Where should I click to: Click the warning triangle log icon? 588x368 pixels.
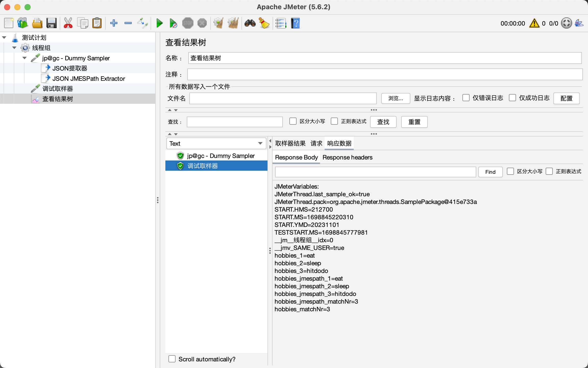534,23
